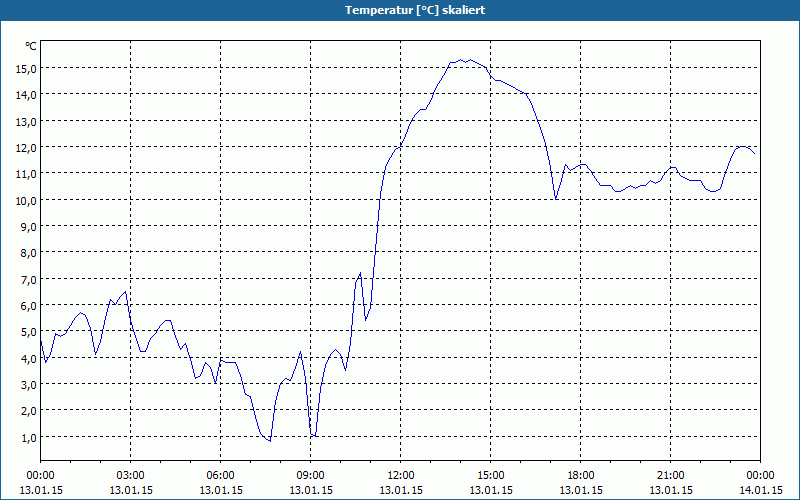Screen dimensions: 800x500
Task: Pick the 18:00 time axis label
Action: click(581, 476)
